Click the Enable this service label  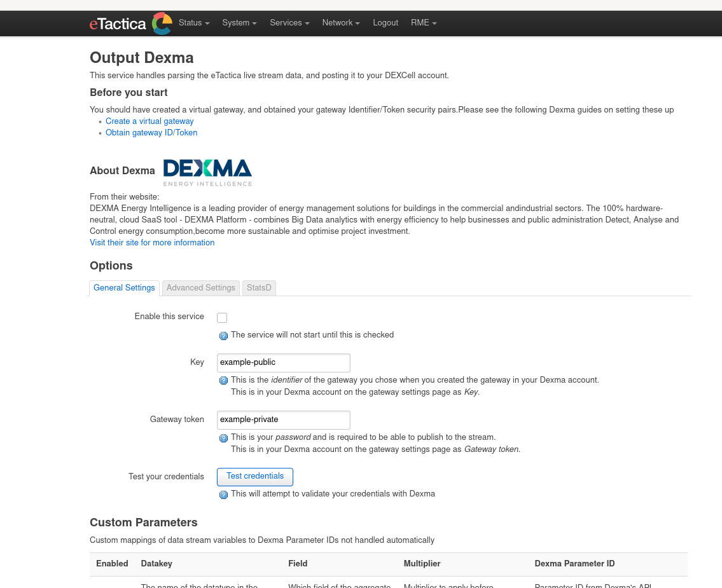click(x=169, y=317)
